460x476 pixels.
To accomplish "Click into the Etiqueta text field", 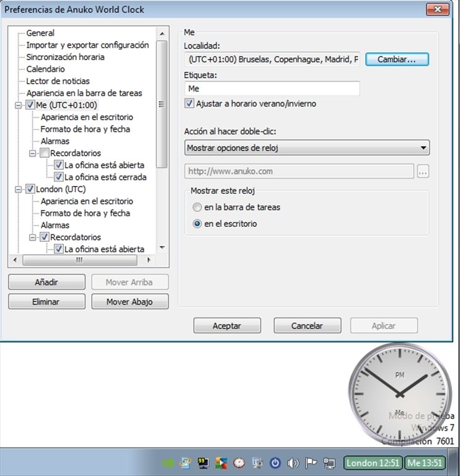I will point(272,89).
